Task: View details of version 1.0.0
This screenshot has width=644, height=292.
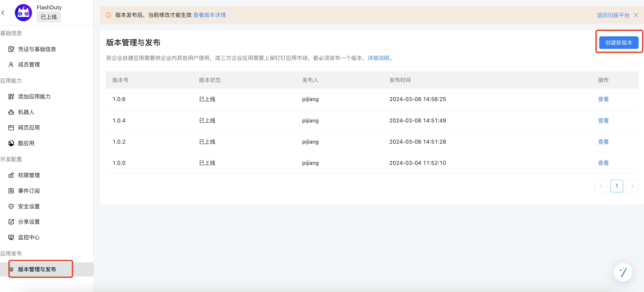Action: [x=603, y=163]
